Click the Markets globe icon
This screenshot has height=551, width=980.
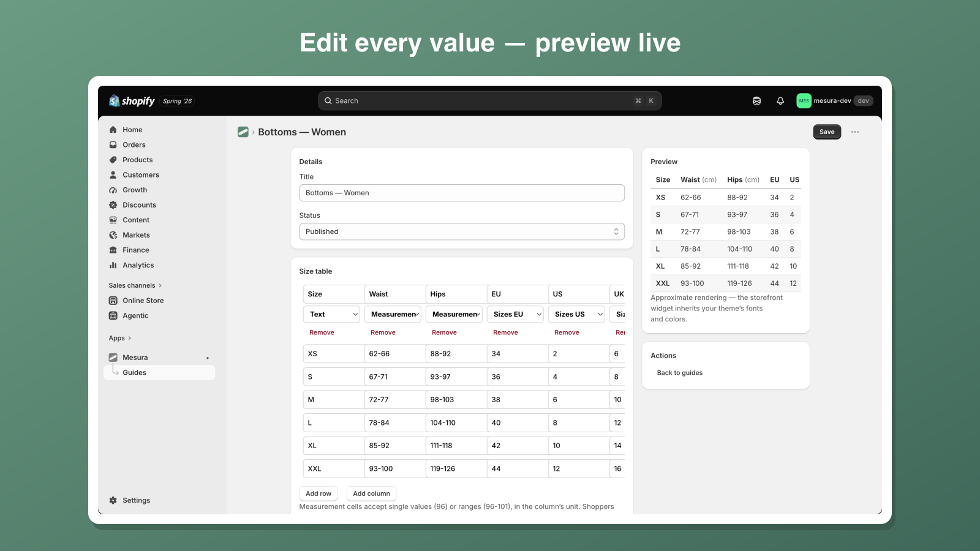tap(113, 235)
